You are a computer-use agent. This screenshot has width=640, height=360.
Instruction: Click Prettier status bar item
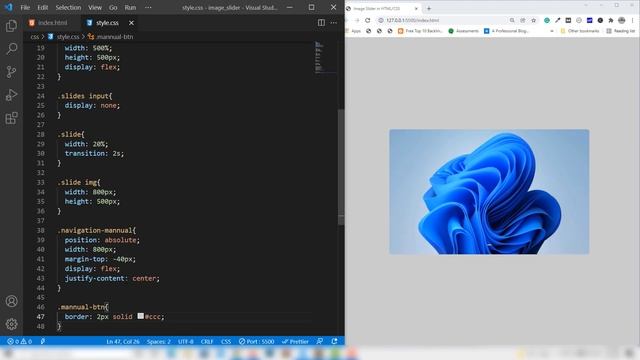296,341
